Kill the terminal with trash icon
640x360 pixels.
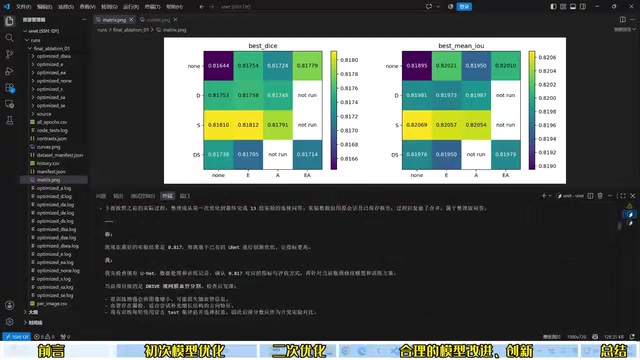click(600, 196)
